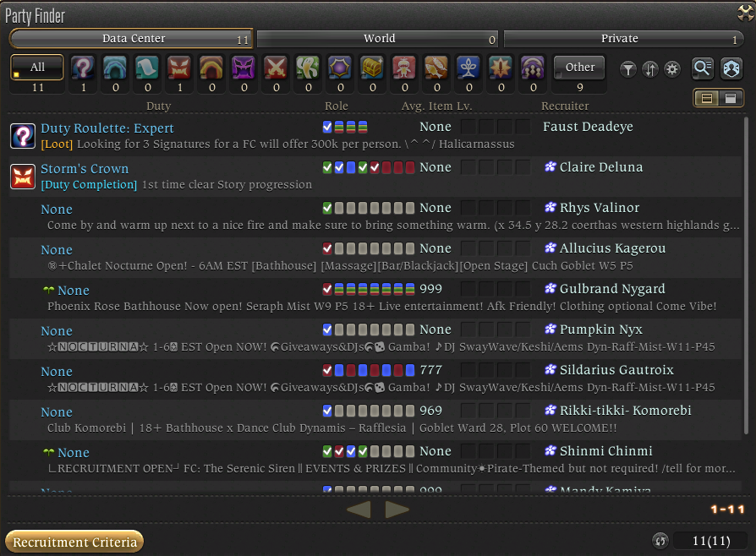Select the Data Center tab

pos(131,39)
